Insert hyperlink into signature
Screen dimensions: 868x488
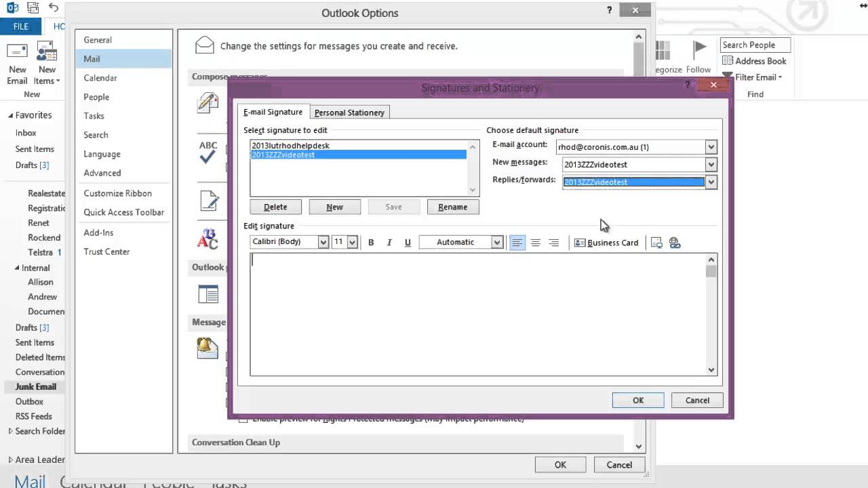coord(675,243)
